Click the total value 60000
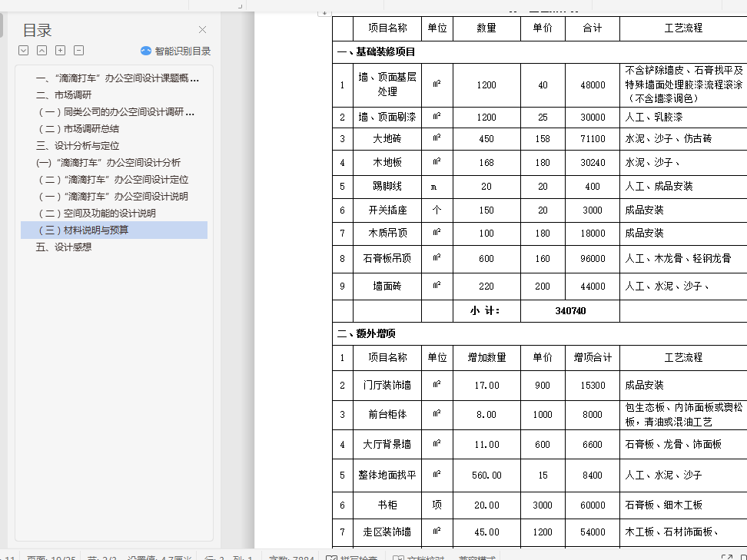 click(593, 505)
